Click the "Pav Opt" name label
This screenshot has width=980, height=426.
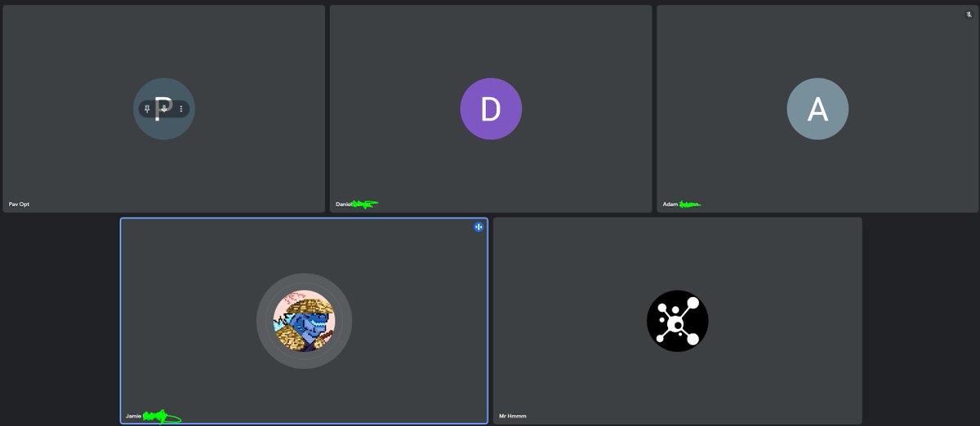pos(19,204)
